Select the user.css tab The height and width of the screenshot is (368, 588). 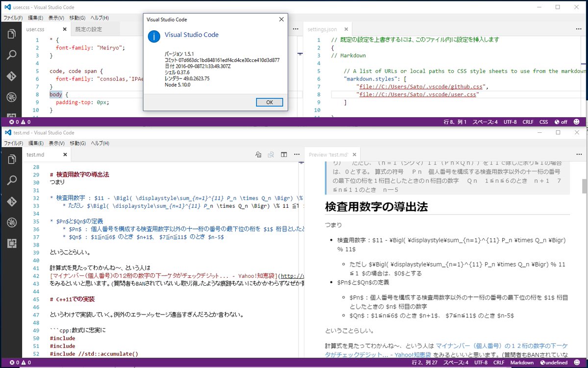click(46, 29)
